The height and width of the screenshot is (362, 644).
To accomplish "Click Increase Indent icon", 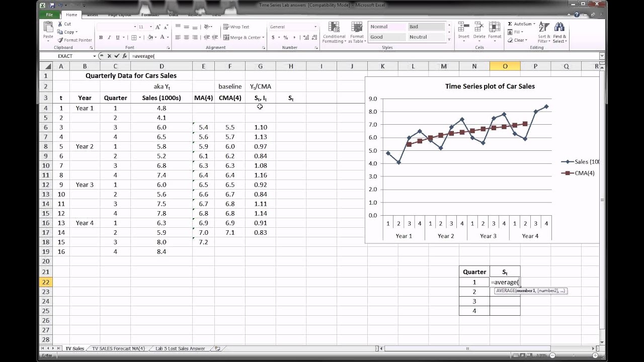I will [x=214, y=37].
